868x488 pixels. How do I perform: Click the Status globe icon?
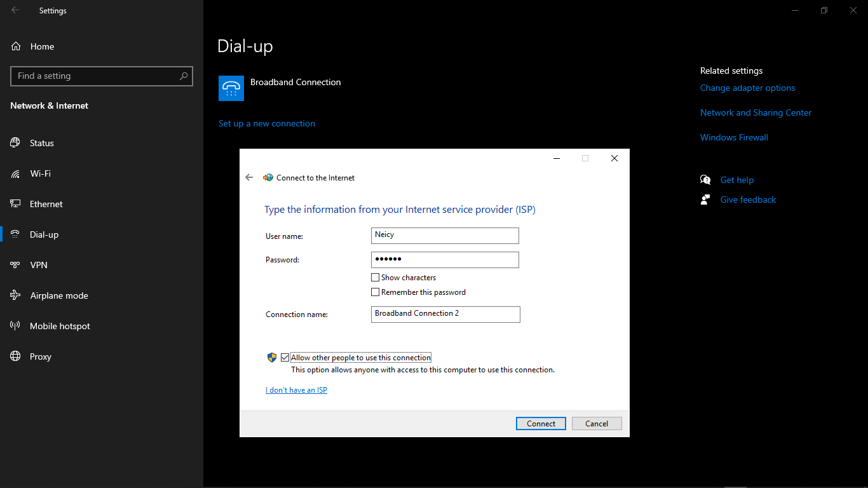(x=15, y=143)
